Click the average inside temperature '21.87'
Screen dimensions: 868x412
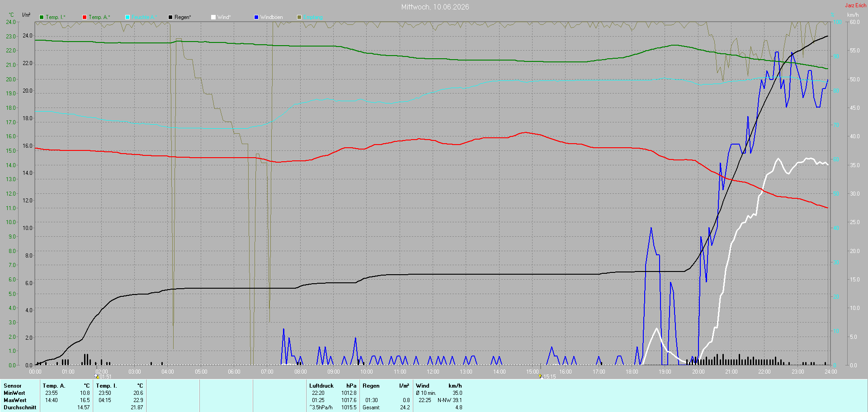point(137,407)
